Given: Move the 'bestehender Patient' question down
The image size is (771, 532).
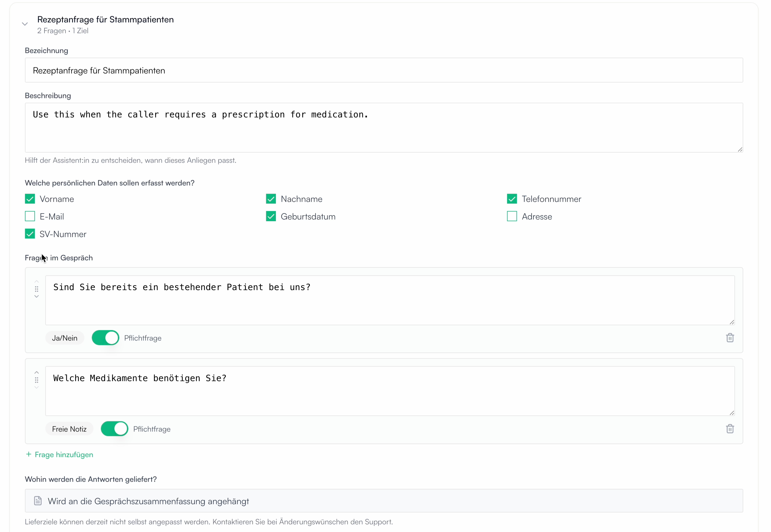Looking at the screenshot, I should [37, 296].
